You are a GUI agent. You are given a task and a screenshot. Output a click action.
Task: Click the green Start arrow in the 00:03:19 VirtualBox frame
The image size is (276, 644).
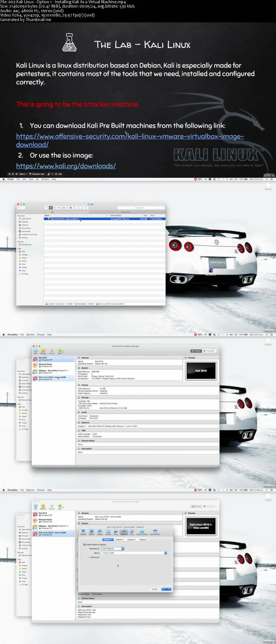[x=60, y=351]
